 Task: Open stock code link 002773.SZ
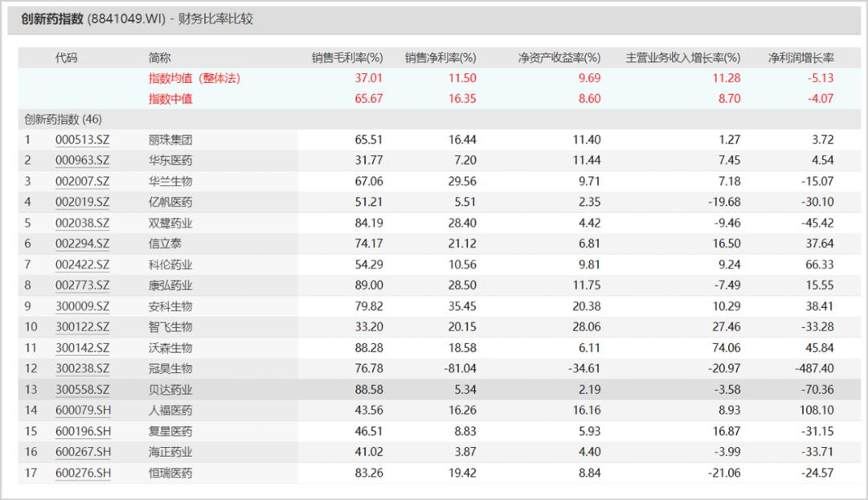[82, 285]
